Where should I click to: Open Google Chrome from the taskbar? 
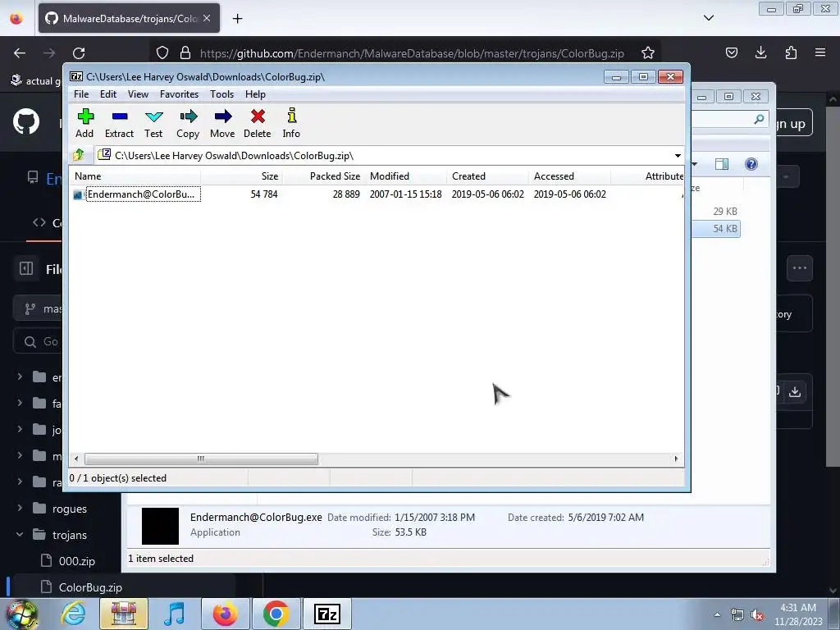pyautogui.click(x=276, y=614)
